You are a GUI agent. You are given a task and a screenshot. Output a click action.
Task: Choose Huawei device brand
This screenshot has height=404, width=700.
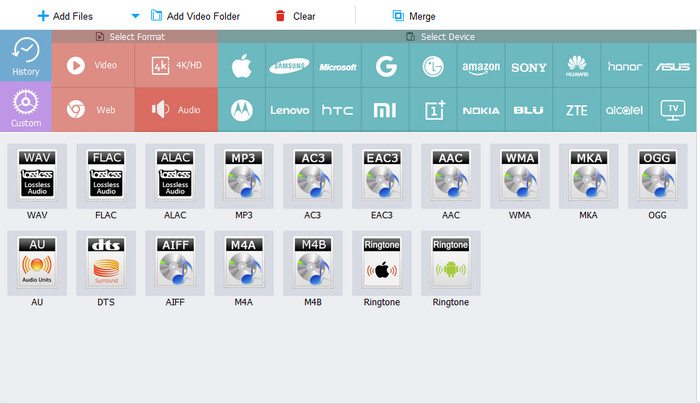point(577,66)
